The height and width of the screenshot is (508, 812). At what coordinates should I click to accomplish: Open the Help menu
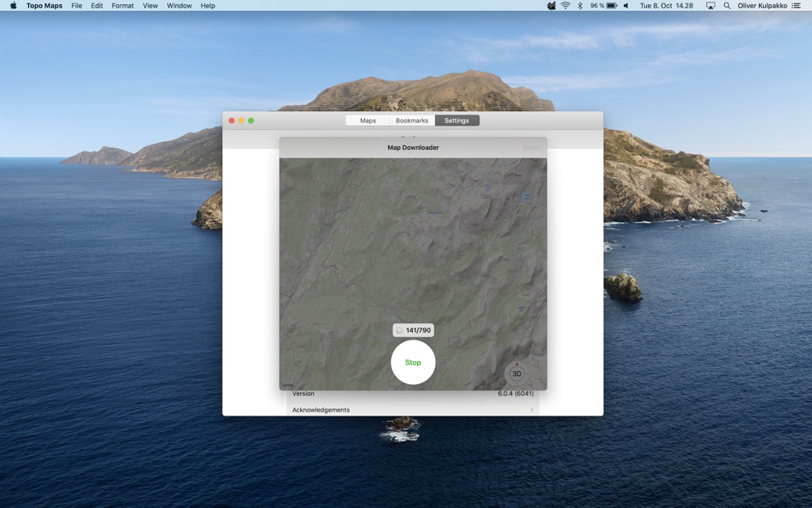208,6
